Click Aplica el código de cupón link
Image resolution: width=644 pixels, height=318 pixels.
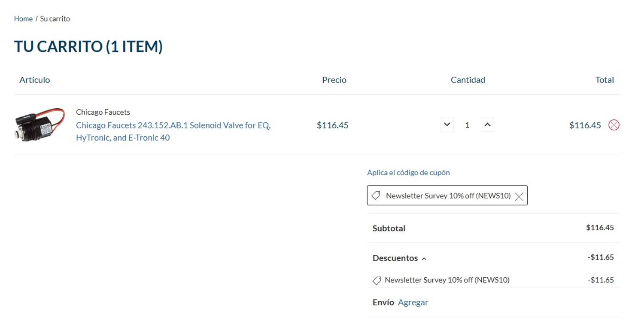tap(408, 172)
